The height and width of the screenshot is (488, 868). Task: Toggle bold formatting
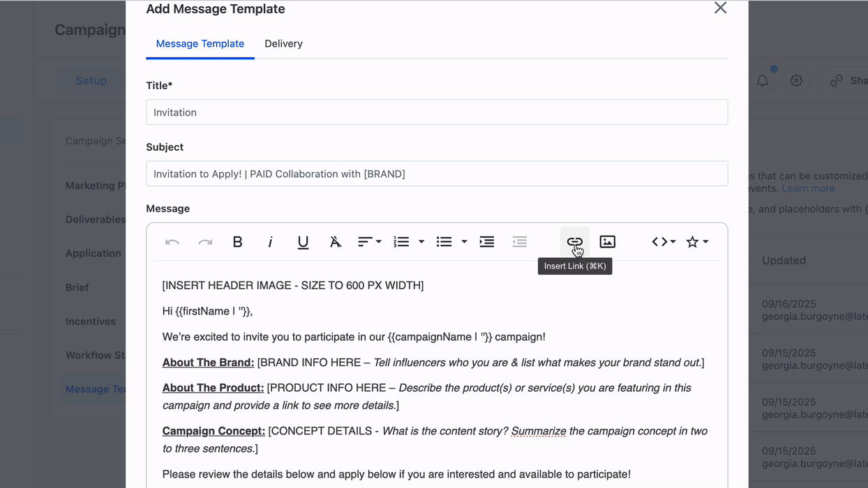point(237,242)
